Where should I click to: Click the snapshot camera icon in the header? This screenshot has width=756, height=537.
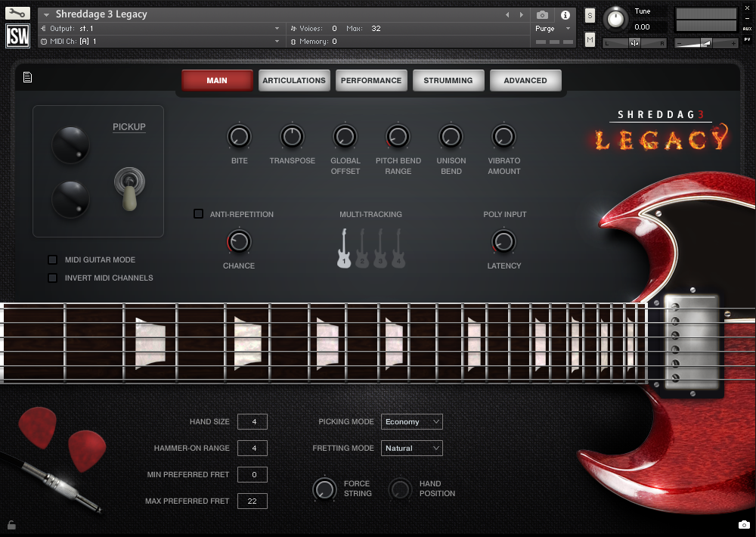[x=541, y=15]
